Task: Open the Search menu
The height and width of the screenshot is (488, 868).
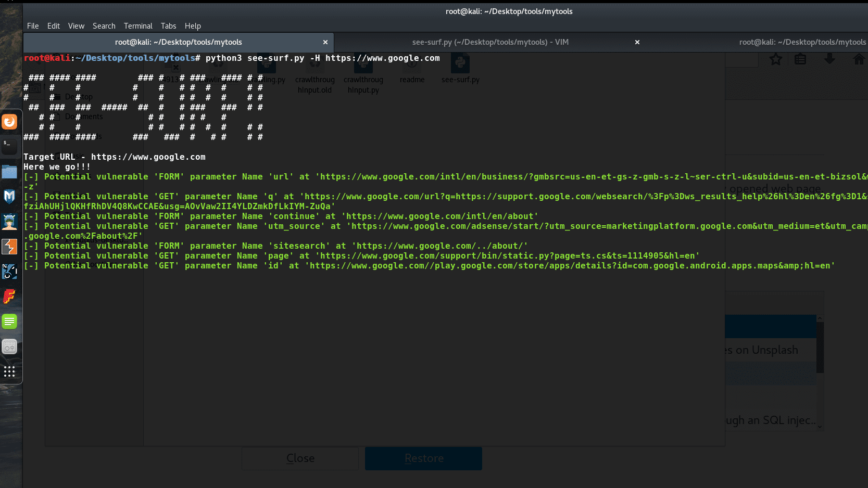Action: coord(104,26)
